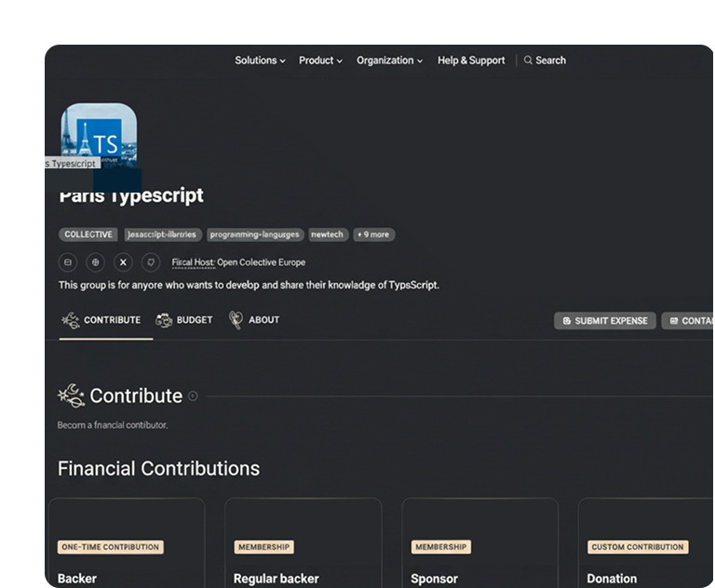This screenshot has width=715, height=588.
Task: Expand the Product dropdown menu
Action: point(320,60)
